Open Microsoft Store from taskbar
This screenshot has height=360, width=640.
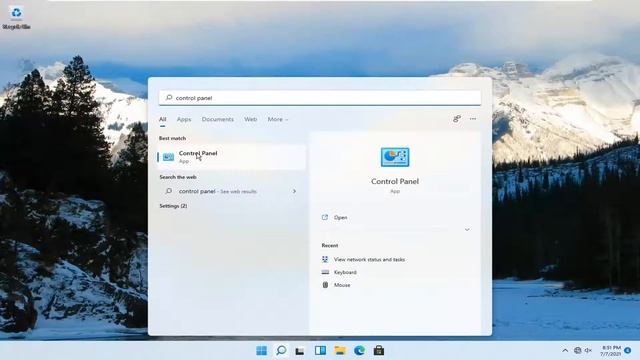(x=379, y=350)
